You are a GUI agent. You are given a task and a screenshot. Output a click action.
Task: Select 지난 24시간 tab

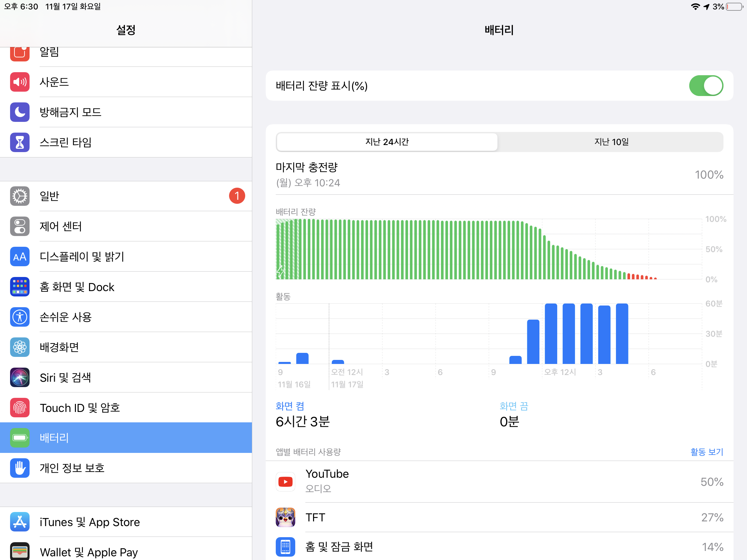387,142
